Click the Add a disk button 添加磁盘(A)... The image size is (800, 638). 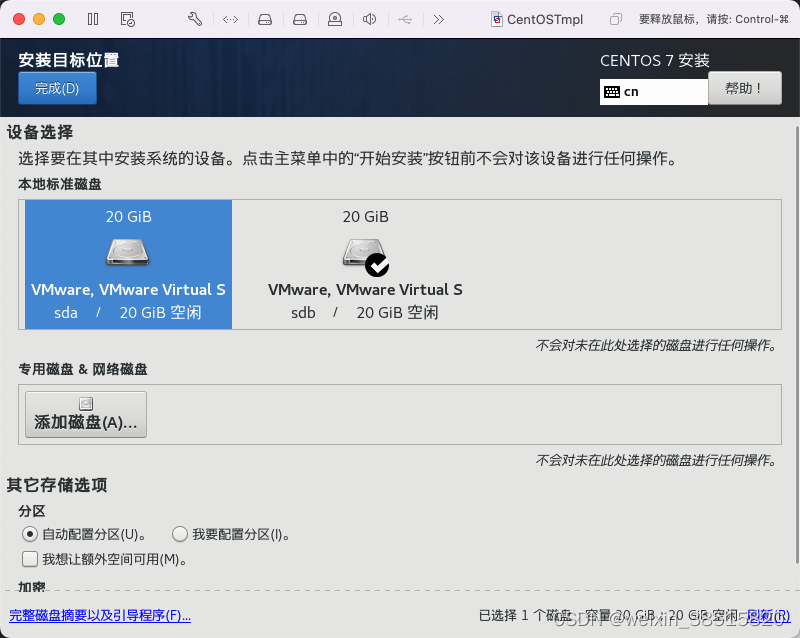click(86, 414)
